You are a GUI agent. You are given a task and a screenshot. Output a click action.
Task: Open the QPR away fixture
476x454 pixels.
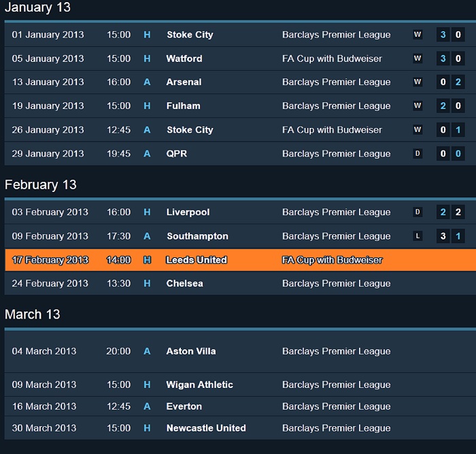(240, 153)
